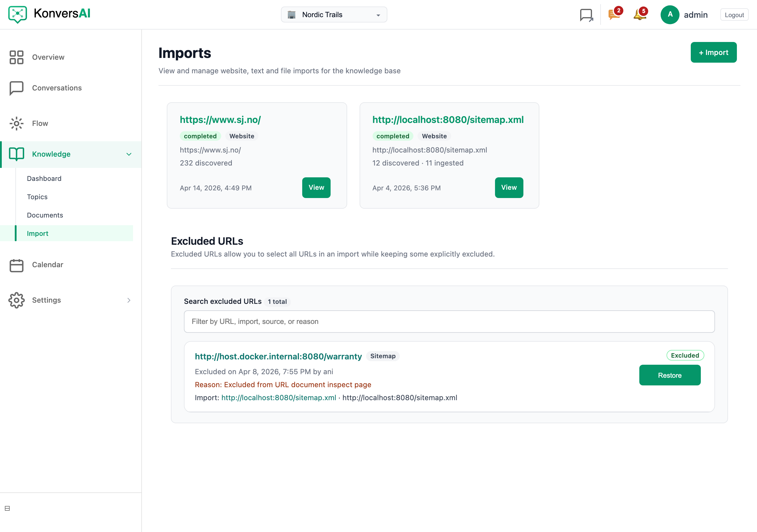Open the Dashboard submenu item
The width and height of the screenshot is (757, 532).
tap(44, 179)
